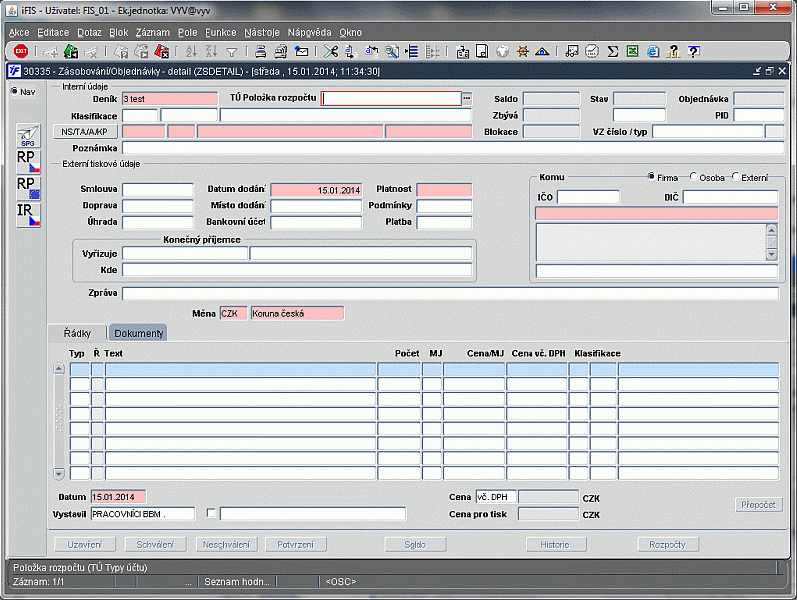Select the Osoba radio button
797x600 pixels.
click(x=693, y=176)
